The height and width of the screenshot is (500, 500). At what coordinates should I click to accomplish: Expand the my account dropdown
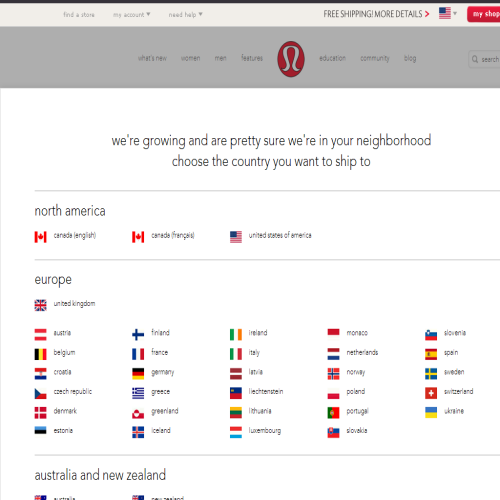click(132, 15)
